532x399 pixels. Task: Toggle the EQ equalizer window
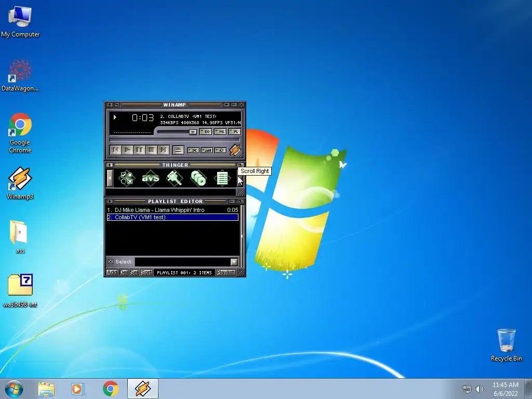(205, 131)
